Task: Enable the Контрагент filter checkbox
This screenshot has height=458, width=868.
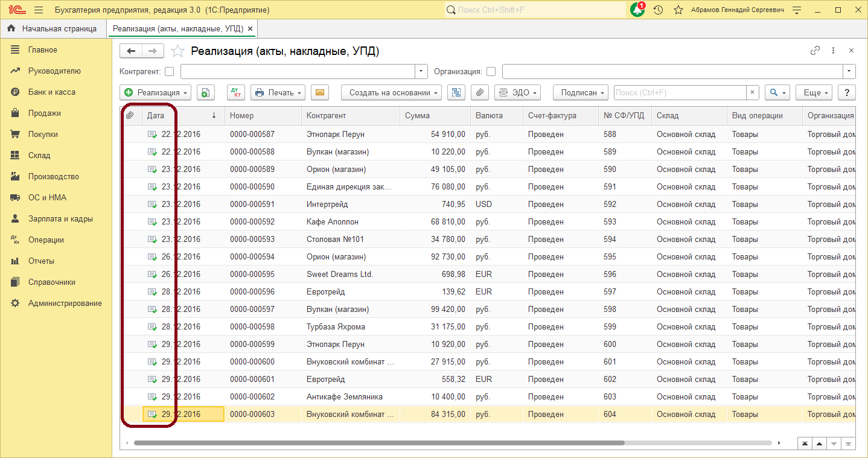Action: pyautogui.click(x=170, y=71)
